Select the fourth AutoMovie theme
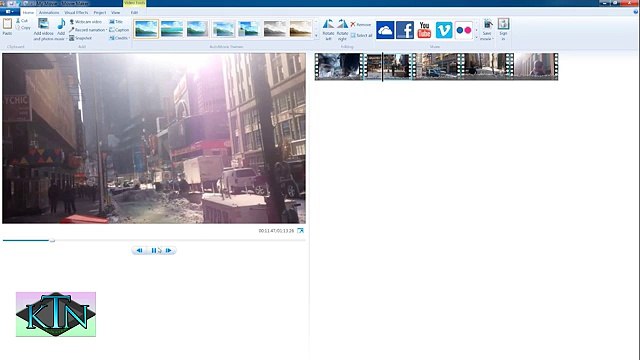This screenshot has width=640, height=360. pos(223,29)
